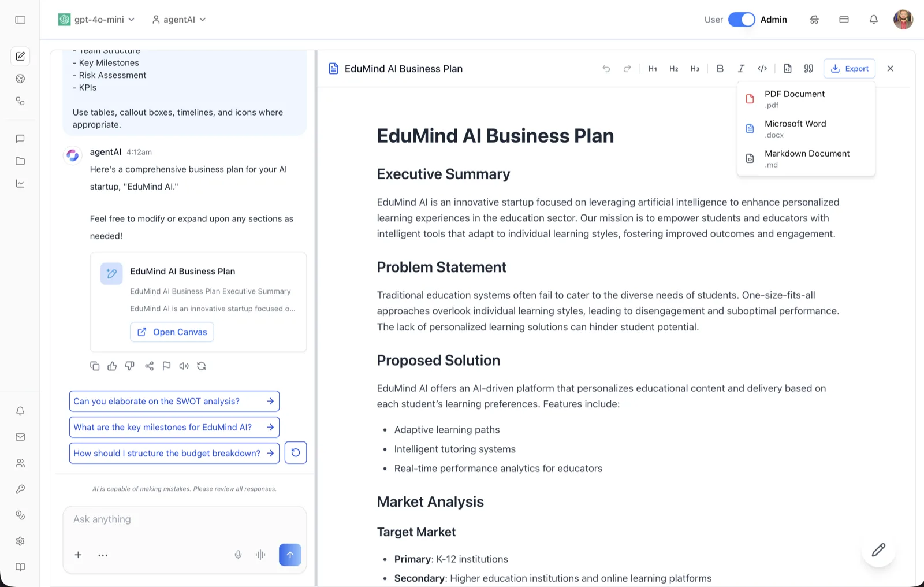Insert a blockquote in canvas
This screenshot has height=587, width=924.
[808, 69]
